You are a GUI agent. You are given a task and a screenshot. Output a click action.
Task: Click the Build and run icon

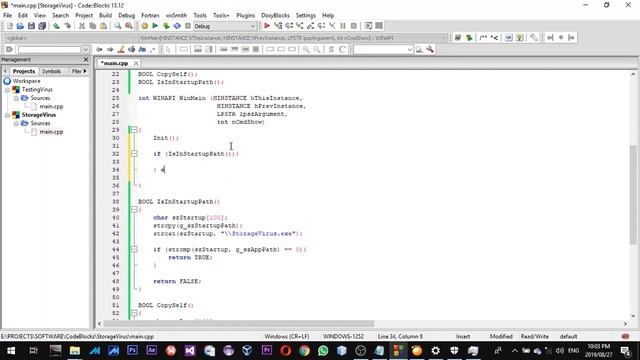[x=166, y=26]
